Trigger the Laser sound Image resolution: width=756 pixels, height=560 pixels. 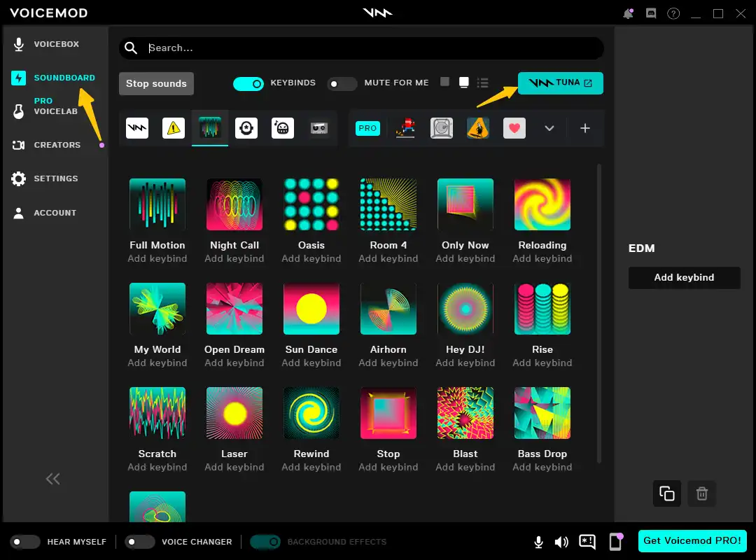[234, 413]
